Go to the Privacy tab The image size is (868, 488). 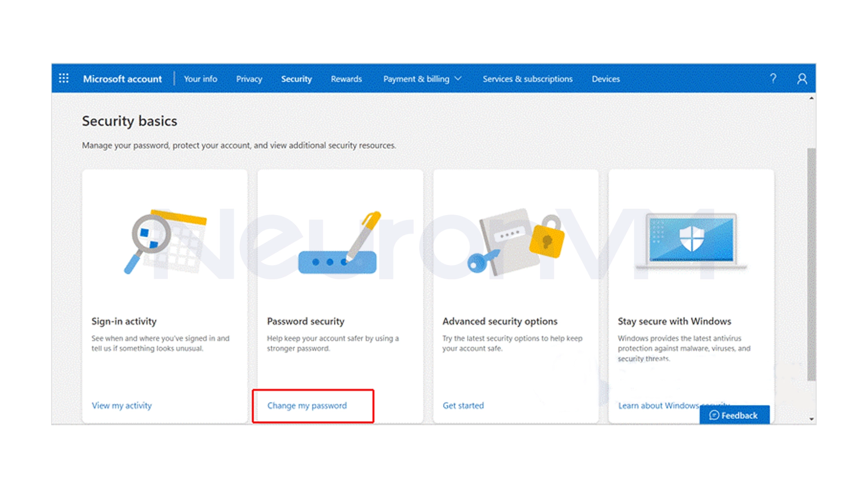coord(249,79)
